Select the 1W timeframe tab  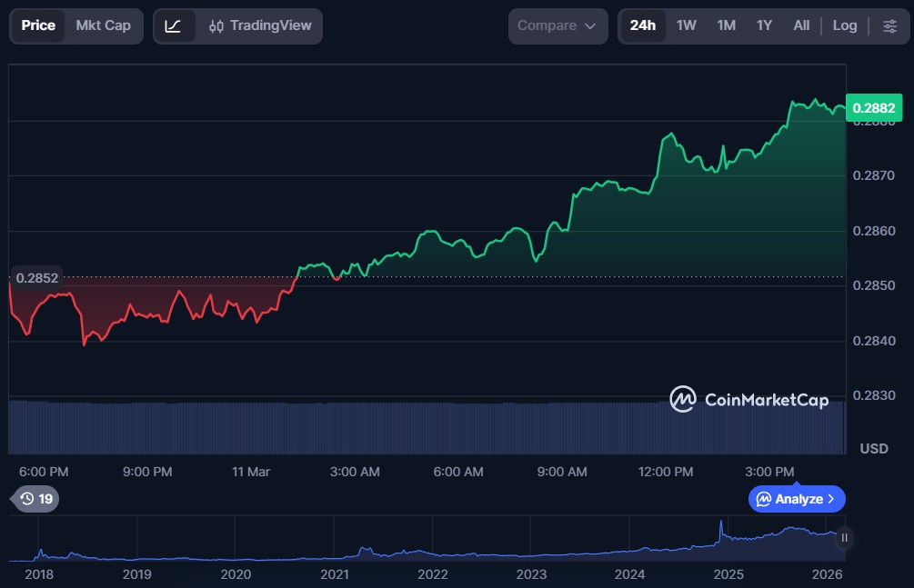click(x=687, y=25)
